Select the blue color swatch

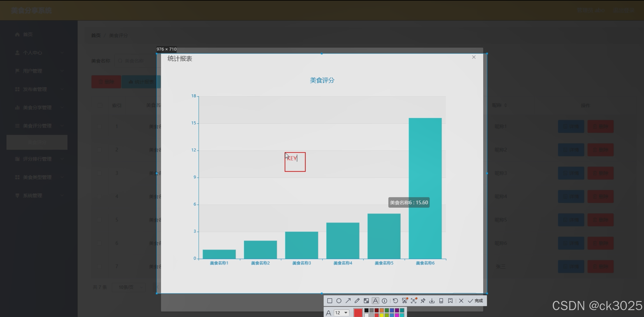click(x=392, y=310)
